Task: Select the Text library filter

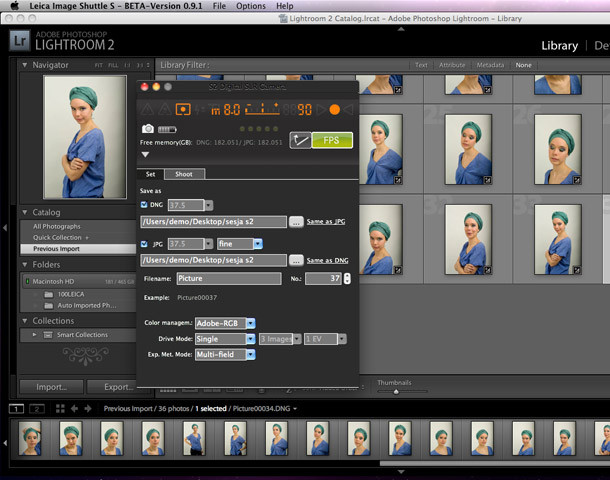Action: (421, 65)
